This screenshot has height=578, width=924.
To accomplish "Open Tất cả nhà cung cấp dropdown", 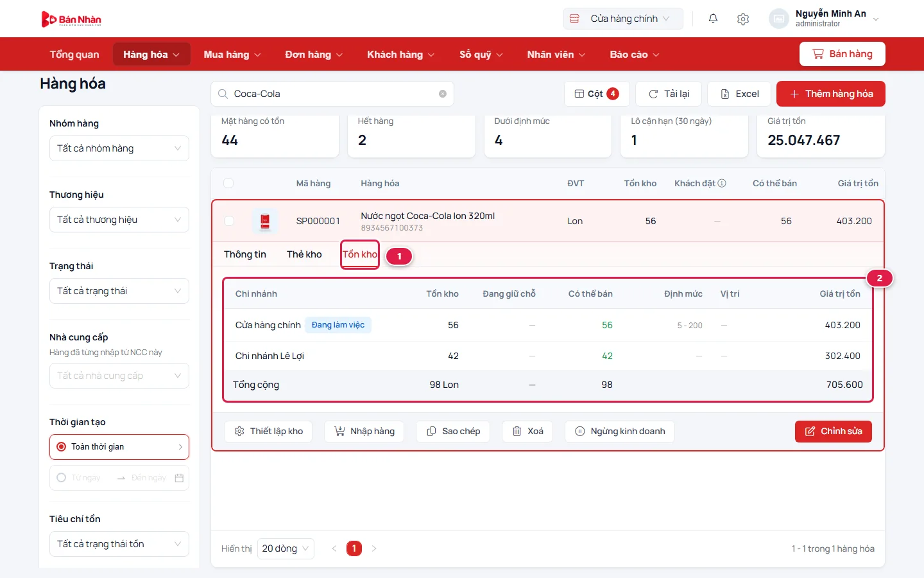I will click(119, 376).
